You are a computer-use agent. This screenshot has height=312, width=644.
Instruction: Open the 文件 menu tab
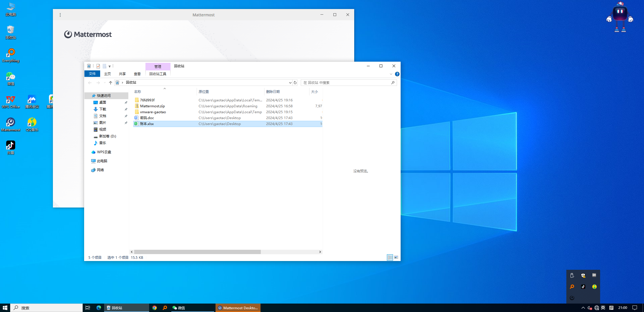pos(92,74)
